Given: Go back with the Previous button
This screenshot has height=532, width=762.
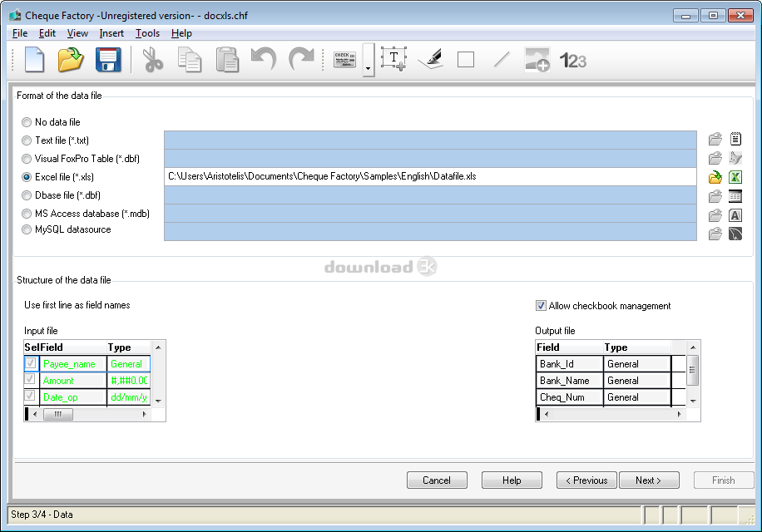Looking at the screenshot, I should [586, 480].
